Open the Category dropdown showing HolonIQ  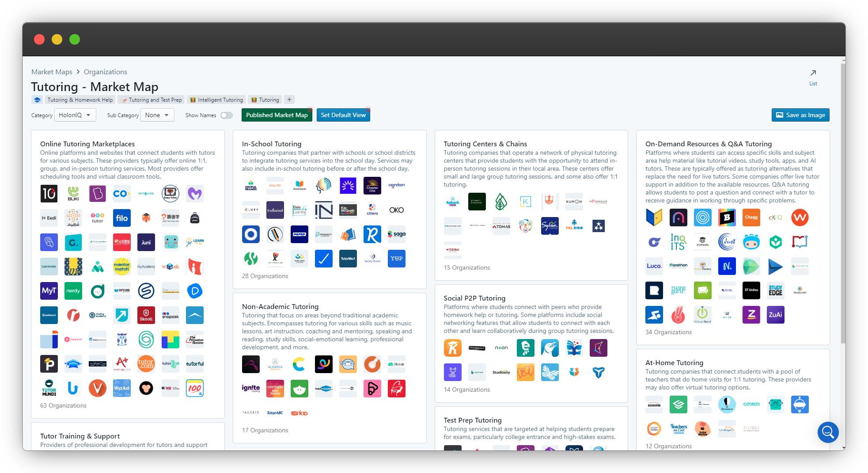[75, 115]
